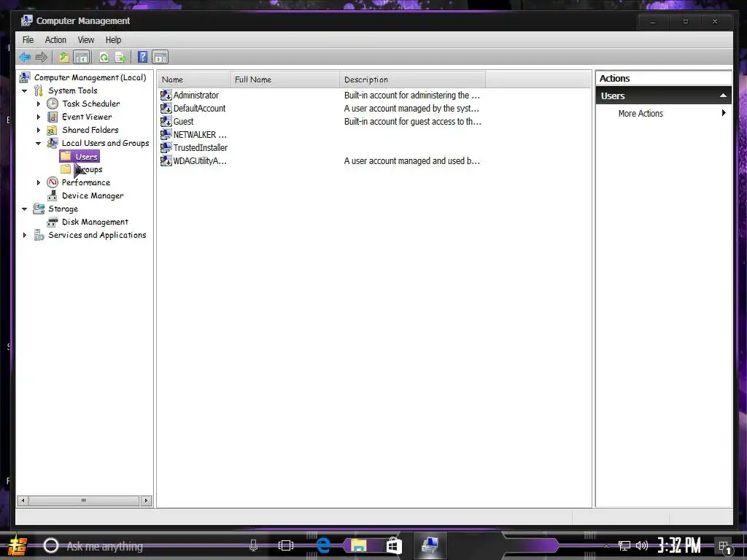Viewport: 747px width, 560px height.
Task: Open Microsoft Edge from taskbar
Action: [323, 545]
